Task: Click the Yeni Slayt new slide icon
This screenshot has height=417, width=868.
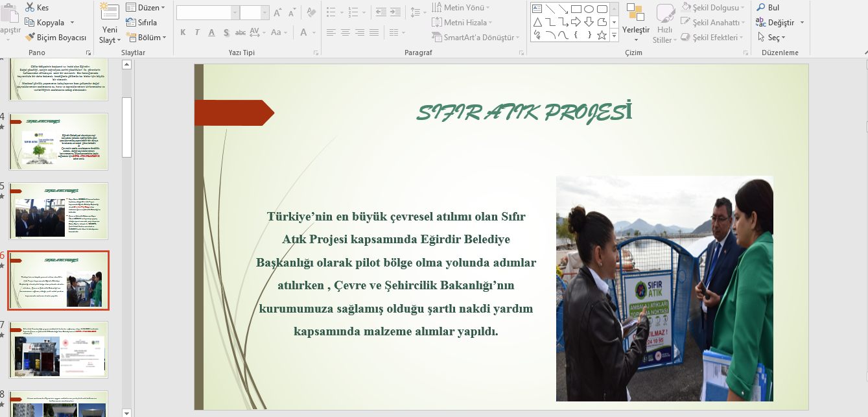Action: coord(110,12)
